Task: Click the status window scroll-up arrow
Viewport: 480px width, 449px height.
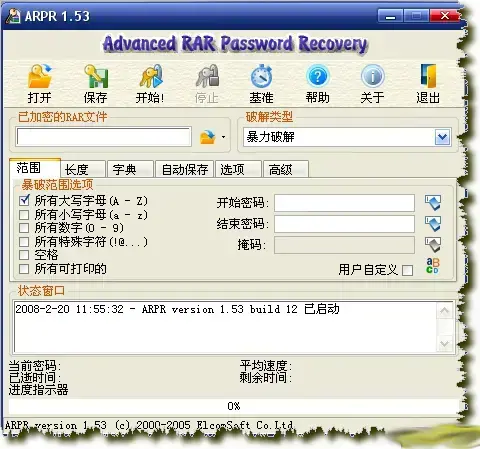Action: (x=445, y=311)
